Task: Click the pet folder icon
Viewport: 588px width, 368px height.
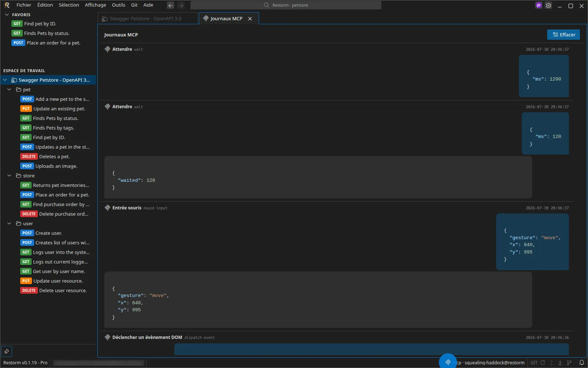Action: click(19, 89)
